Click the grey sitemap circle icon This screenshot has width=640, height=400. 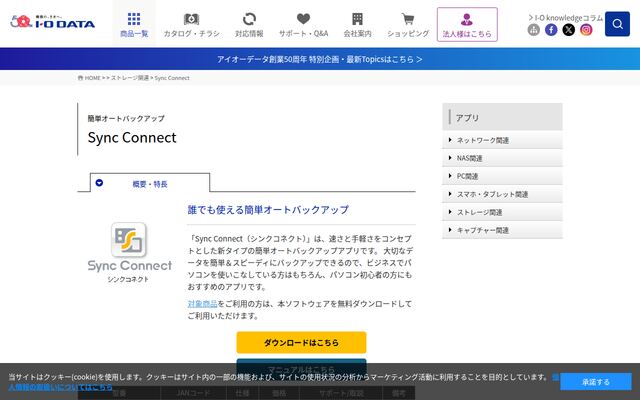533,30
